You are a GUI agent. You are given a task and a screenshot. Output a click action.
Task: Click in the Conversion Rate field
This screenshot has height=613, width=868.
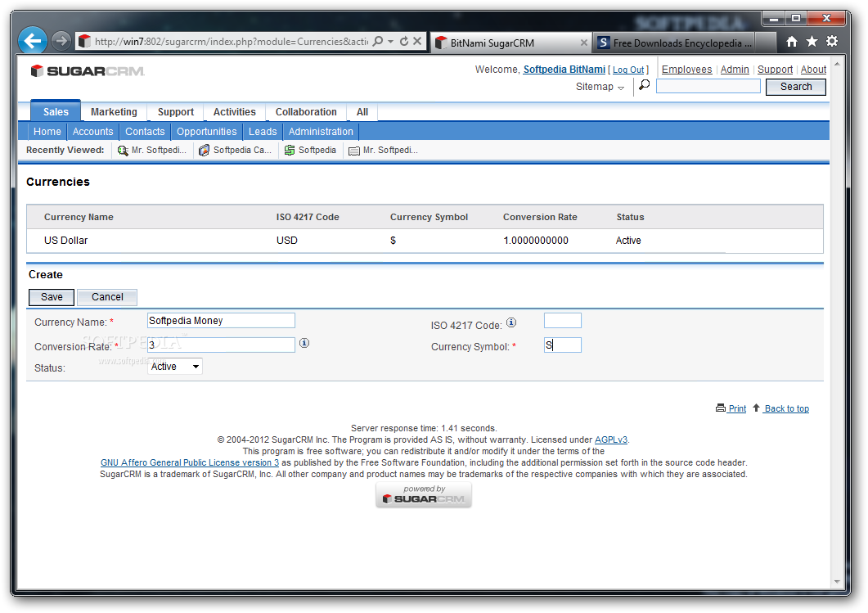(x=221, y=345)
